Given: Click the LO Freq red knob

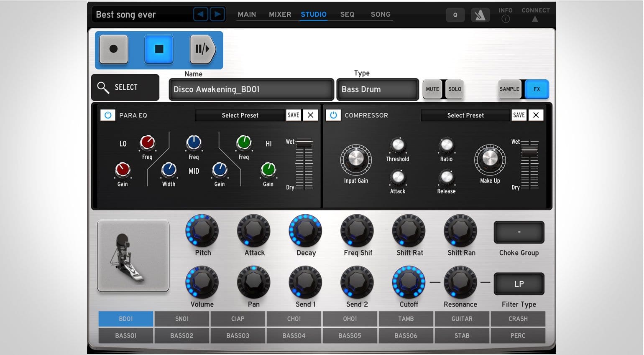Looking at the screenshot, I should pos(147,143).
